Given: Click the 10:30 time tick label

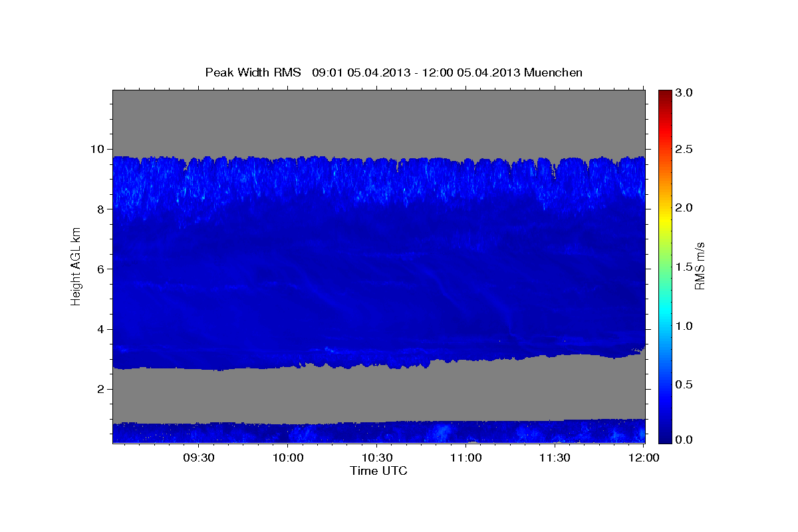Looking at the screenshot, I should click(377, 458).
